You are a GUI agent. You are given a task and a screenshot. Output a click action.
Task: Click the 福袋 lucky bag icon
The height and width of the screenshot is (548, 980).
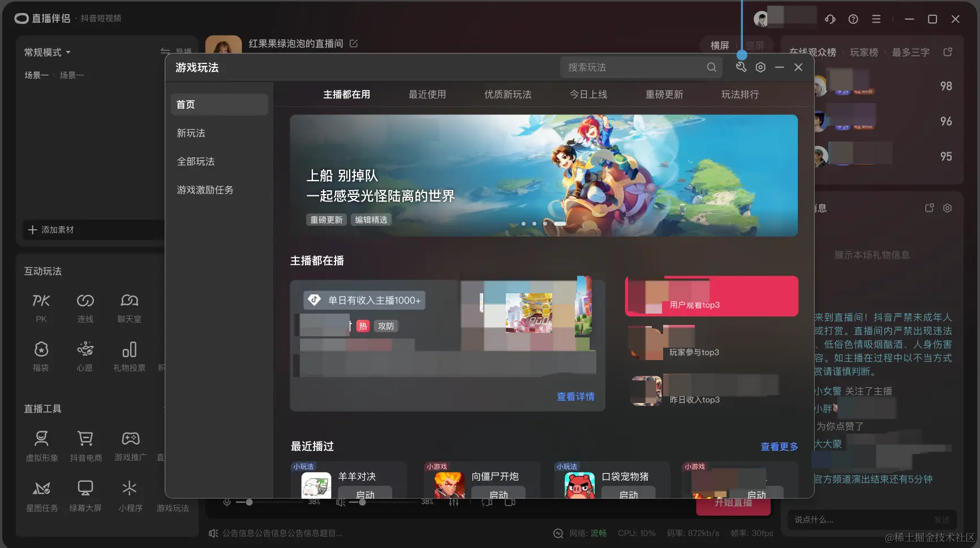click(41, 349)
